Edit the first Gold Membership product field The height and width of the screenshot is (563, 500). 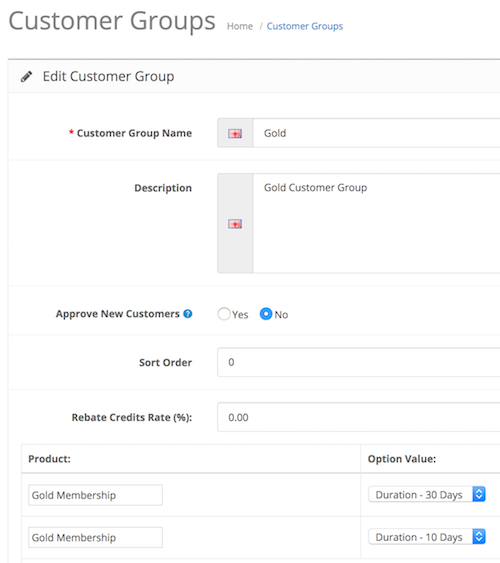(95, 495)
